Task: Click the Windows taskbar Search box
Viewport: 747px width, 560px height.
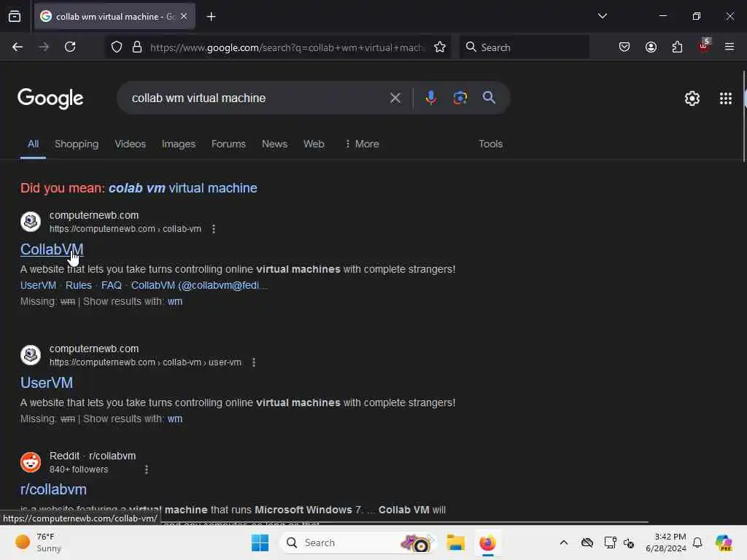Action: click(358, 542)
